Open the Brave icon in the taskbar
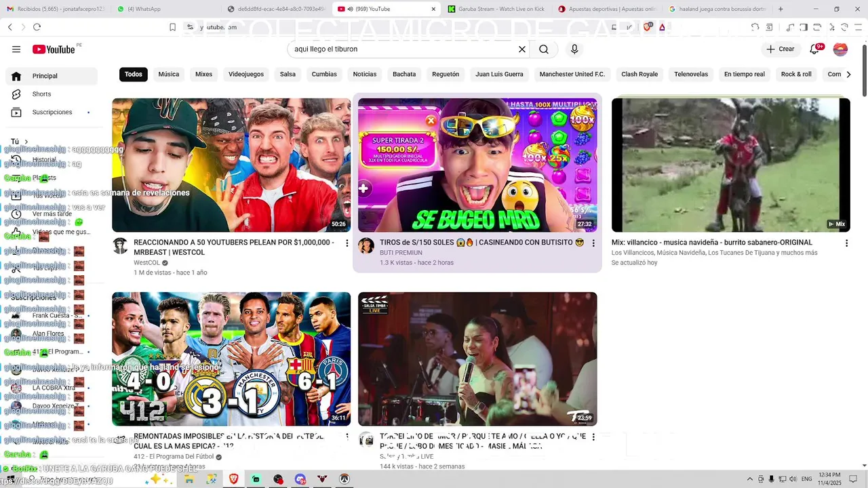 click(233, 479)
